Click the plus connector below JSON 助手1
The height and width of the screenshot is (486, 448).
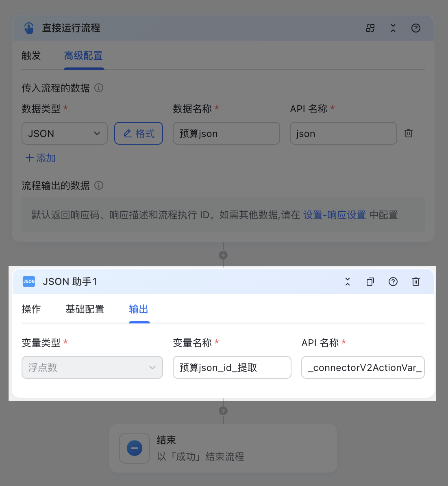click(x=223, y=410)
